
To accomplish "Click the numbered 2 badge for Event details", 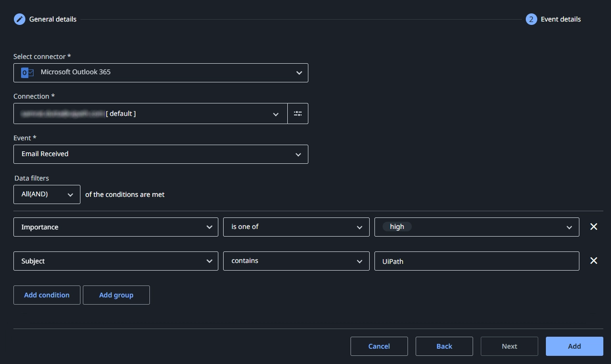I will tap(531, 19).
